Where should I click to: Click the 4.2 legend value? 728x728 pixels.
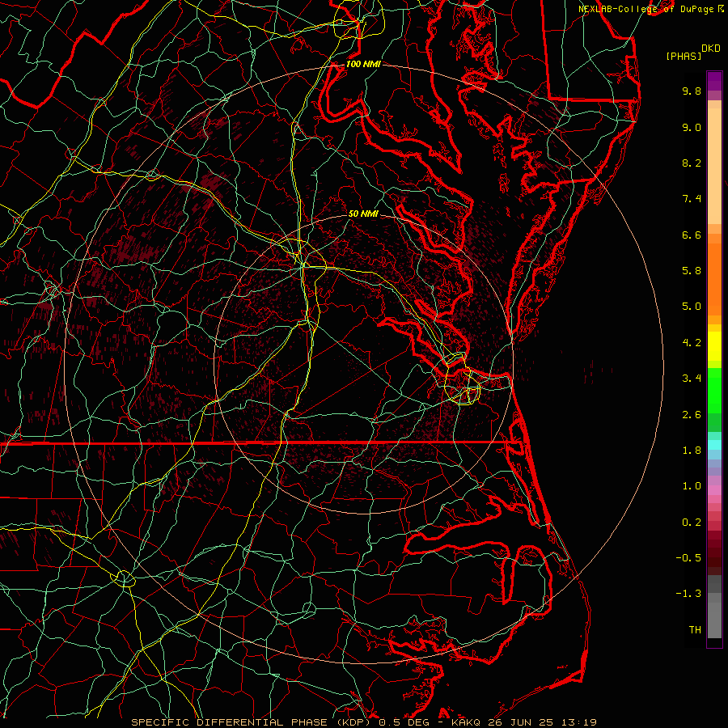692,343
